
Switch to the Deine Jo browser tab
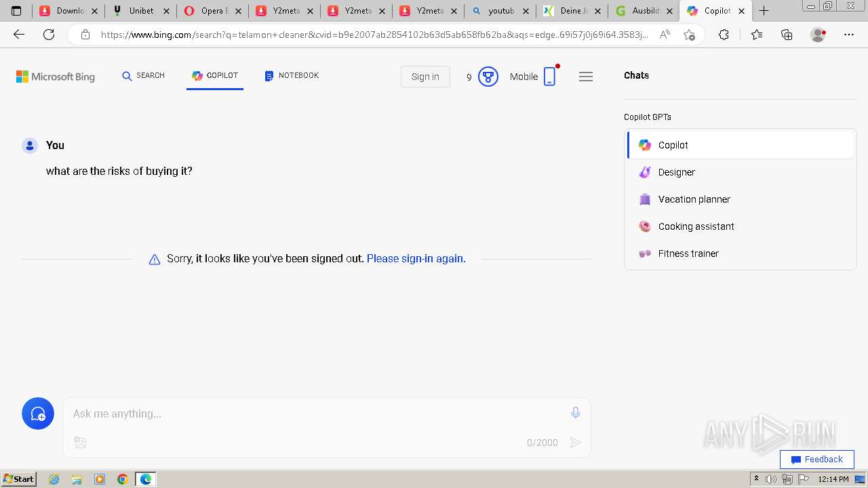[572, 11]
